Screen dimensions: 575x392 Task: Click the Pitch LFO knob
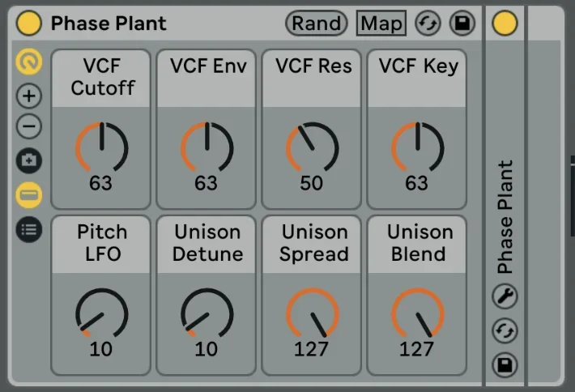[101, 313]
